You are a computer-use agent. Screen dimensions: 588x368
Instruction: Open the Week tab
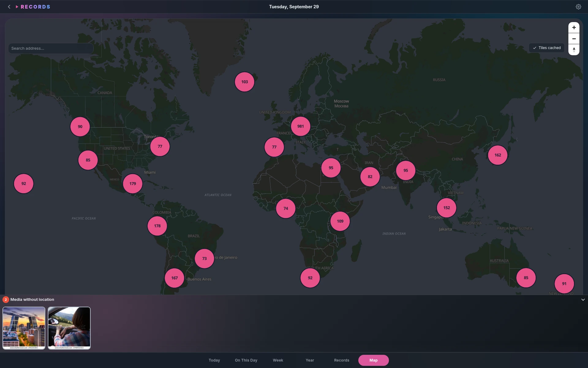(278, 360)
